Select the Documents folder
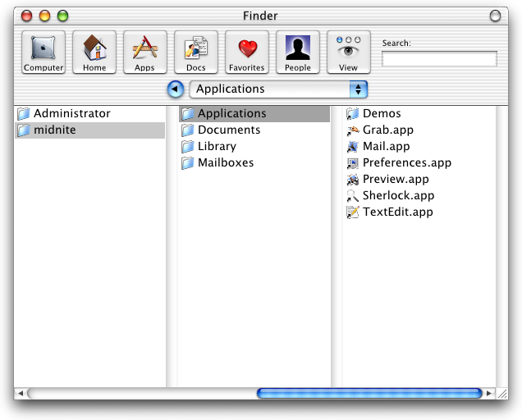522x420 pixels. tap(228, 130)
